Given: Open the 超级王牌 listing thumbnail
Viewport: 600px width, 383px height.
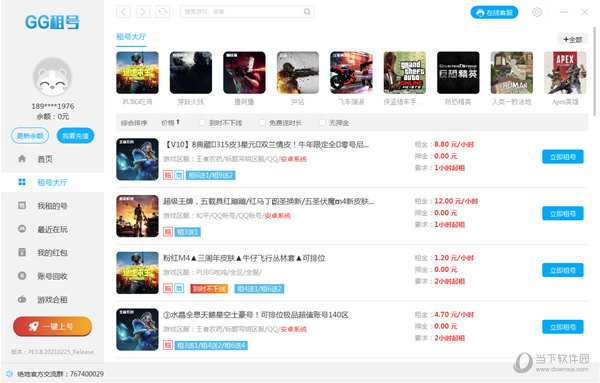Looking at the screenshot, I should click(x=137, y=216).
